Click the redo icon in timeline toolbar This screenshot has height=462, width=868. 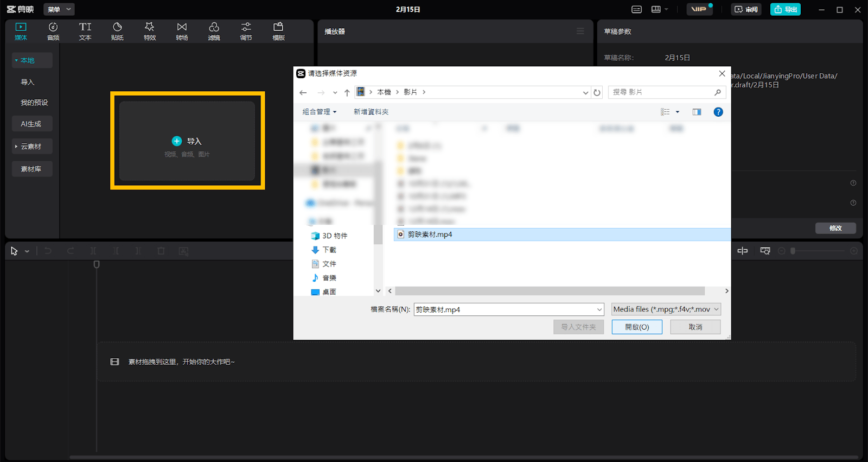[71, 251]
